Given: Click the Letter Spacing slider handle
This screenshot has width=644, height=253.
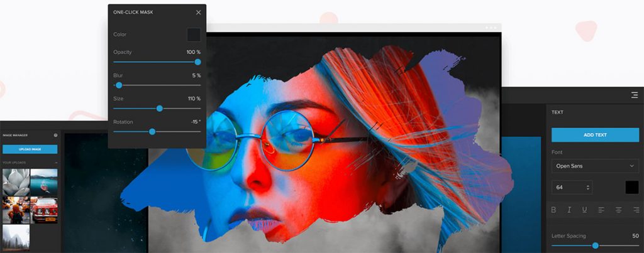Looking at the screenshot, I should tap(595, 245).
